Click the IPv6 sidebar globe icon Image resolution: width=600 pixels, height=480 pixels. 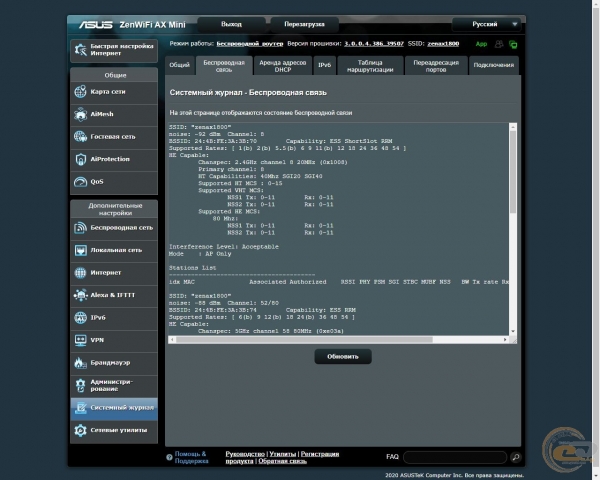(x=80, y=318)
